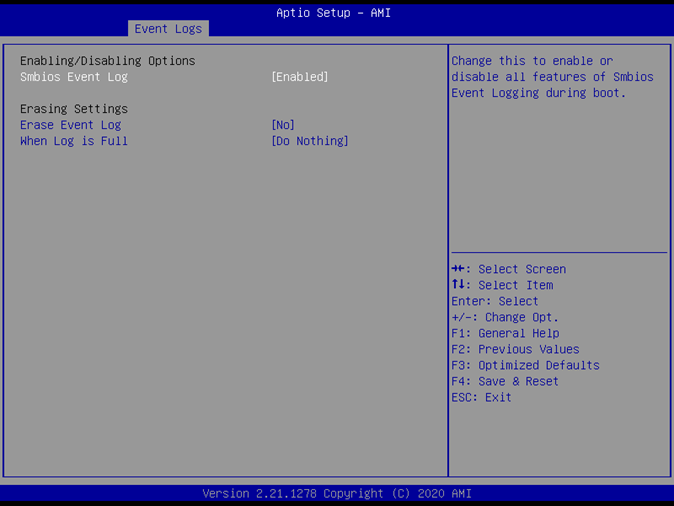
Task: Toggle the Erase Event Log [No] value
Action: click(x=283, y=125)
